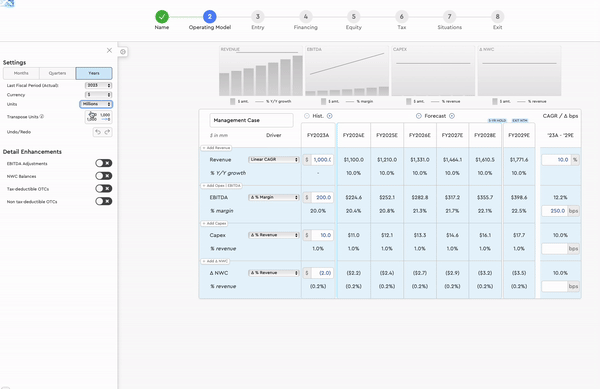600x389 pixels.
Task: Click the Add Revenue button
Action: (216, 148)
